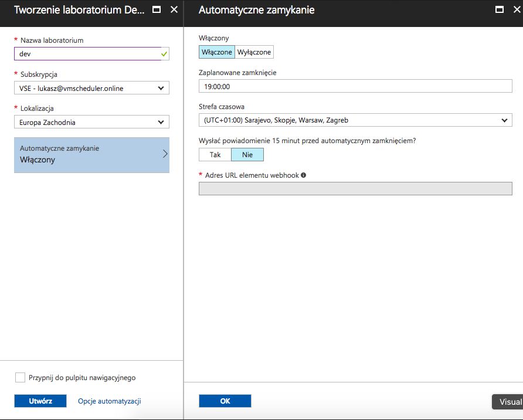This screenshot has height=420, width=523.
Task: Click green checkmark in lab name field
Action: tap(164, 54)
